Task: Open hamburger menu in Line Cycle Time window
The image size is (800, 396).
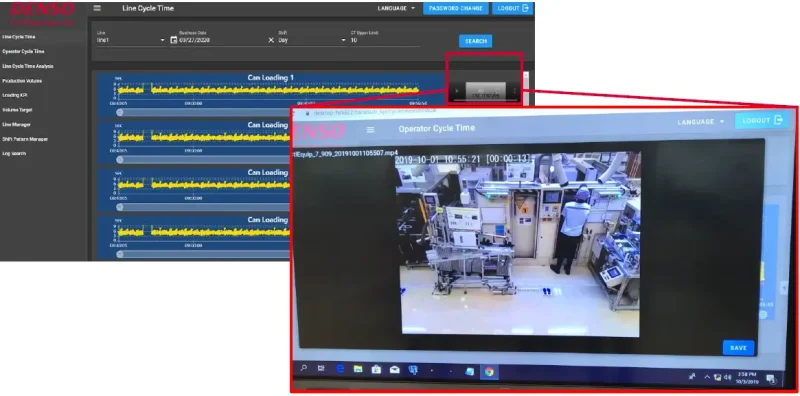Action: 97,8
